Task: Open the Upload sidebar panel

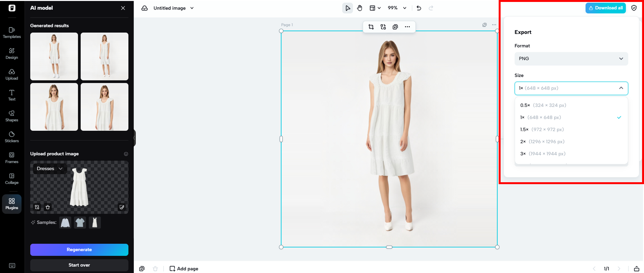Action: click(12, 74)
